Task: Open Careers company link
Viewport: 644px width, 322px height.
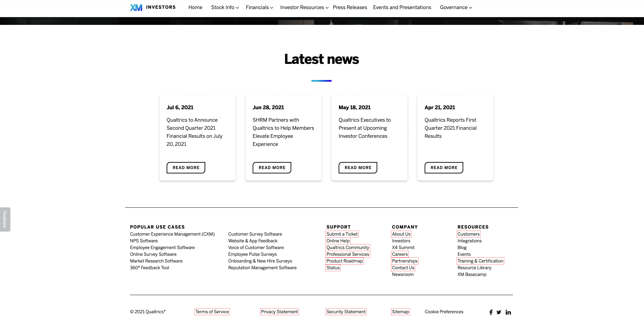Action: click(x=400, y=254)
